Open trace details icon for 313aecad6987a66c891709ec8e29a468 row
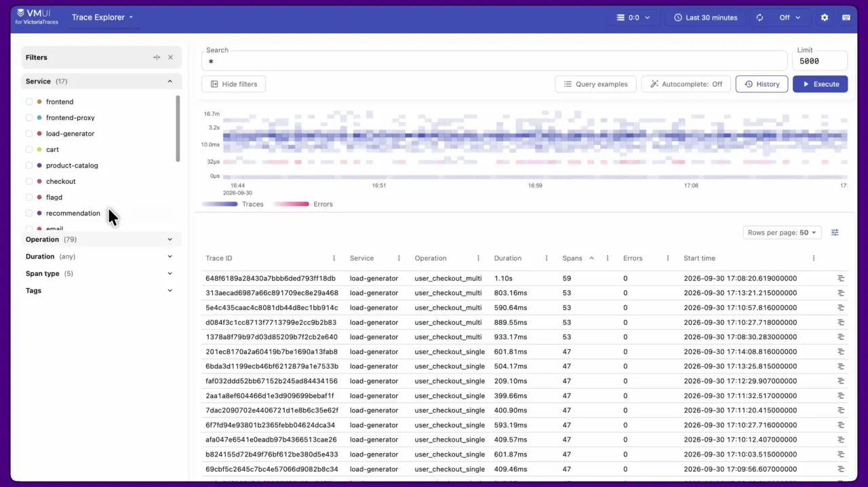Image resolution: width=868 pixels, height=487 pixels. click(x=841, y=293)
